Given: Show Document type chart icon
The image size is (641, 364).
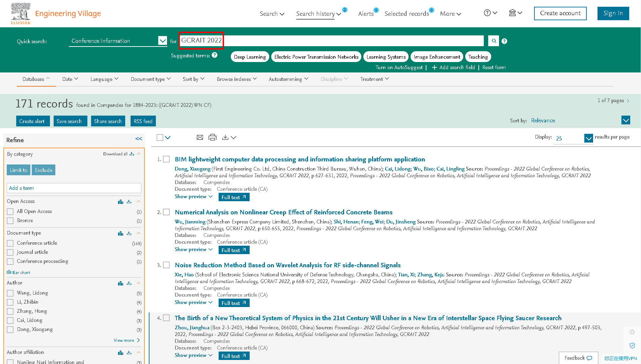Looking at the screenshot, I should (x=120, y=233).
